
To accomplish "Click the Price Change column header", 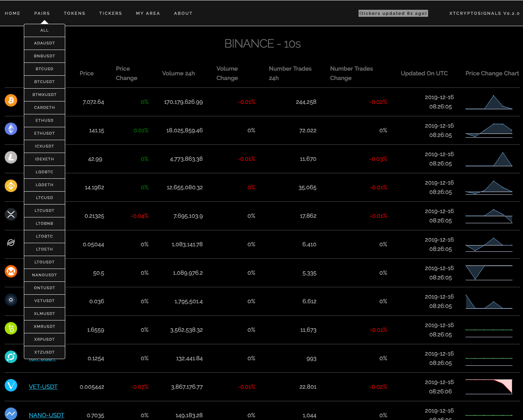I will pyautogui.click(x=127, y=73).
